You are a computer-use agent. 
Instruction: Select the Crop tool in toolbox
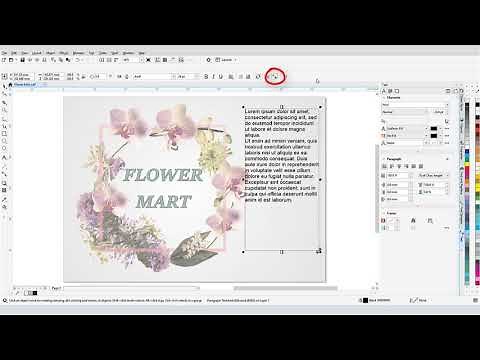point(4,102)
